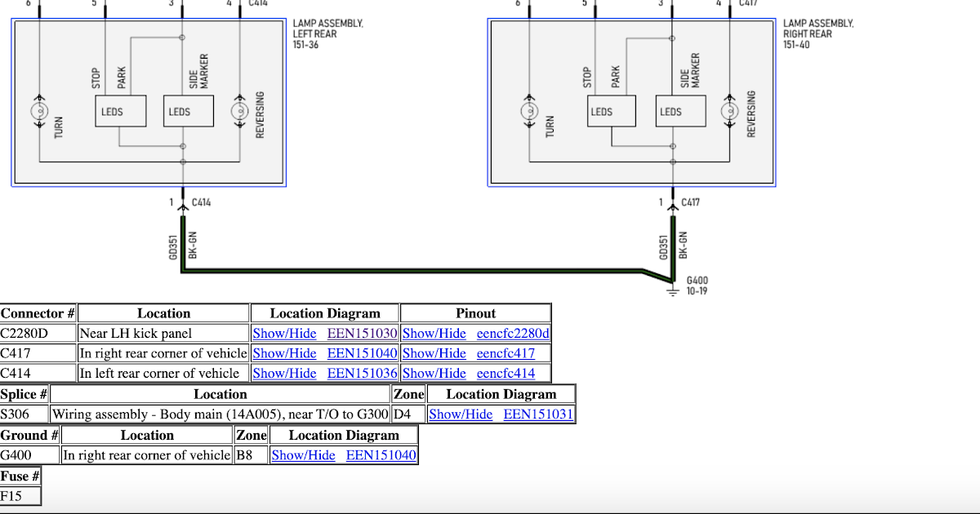
Task: Click the B8 zone cell
Action: point(251,454)
